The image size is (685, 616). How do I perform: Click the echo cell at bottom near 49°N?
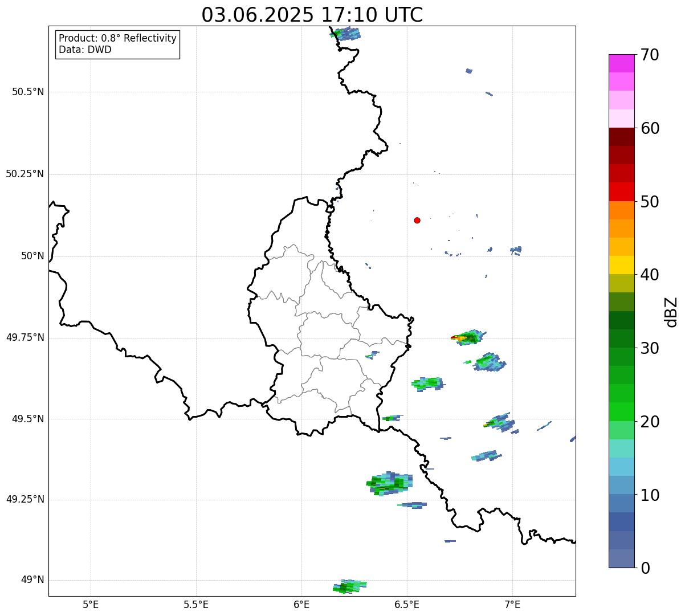coord(349,586)
